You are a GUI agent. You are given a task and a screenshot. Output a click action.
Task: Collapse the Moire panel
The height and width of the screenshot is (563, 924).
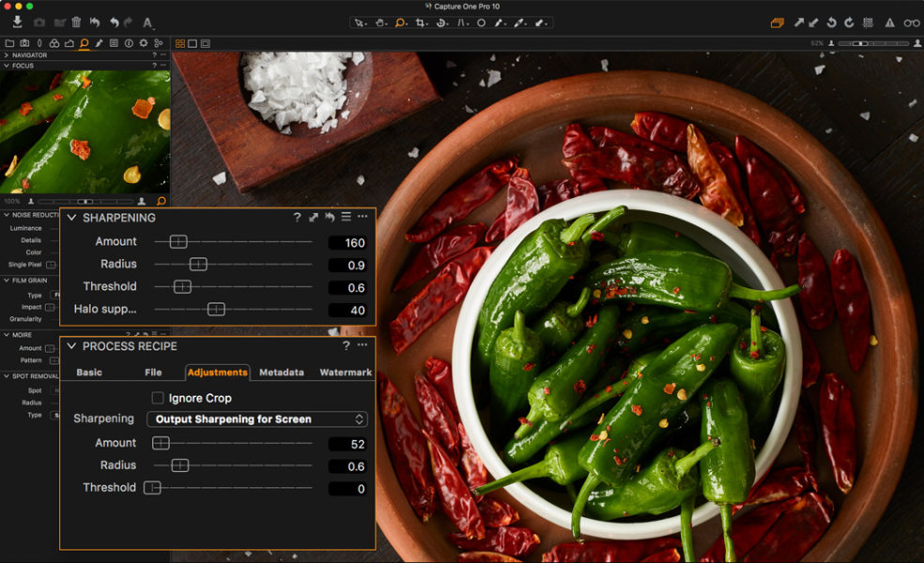pyautogui.click(x=7, y=334)
